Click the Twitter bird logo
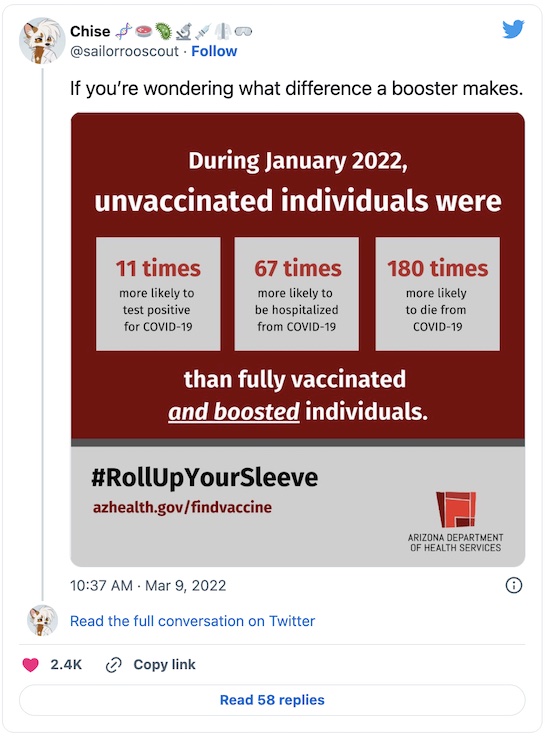 [513, 29]
